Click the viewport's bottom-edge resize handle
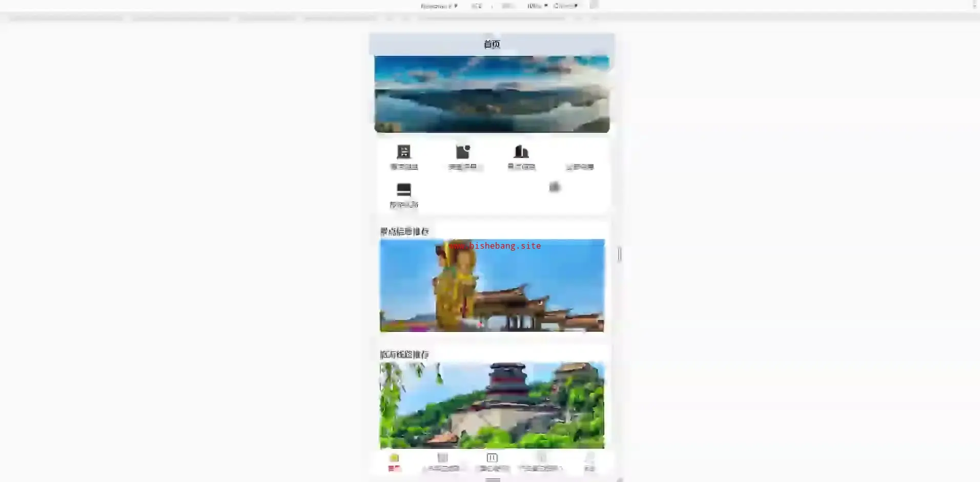 [493, 479]
